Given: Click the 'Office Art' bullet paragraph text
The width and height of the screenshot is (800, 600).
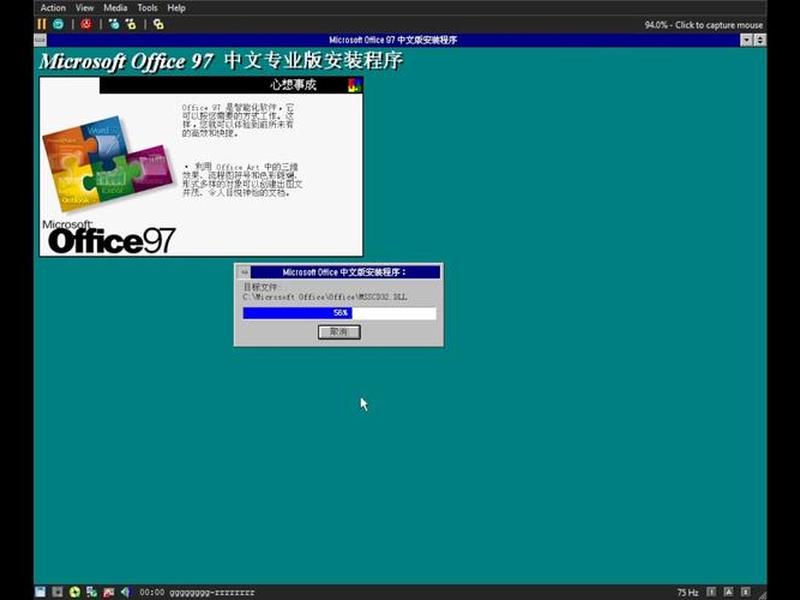Looking at the screenshot, I should (243, 180).
